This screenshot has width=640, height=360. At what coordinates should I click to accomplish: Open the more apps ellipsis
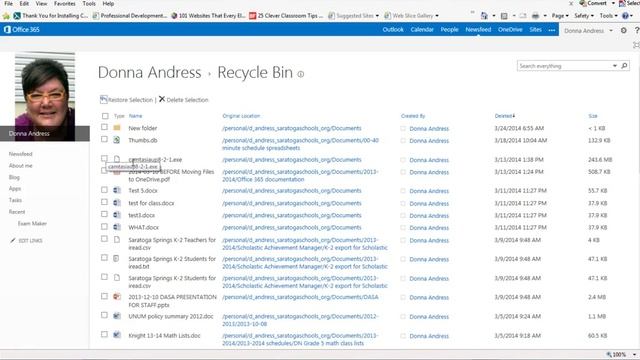[551, 30]
